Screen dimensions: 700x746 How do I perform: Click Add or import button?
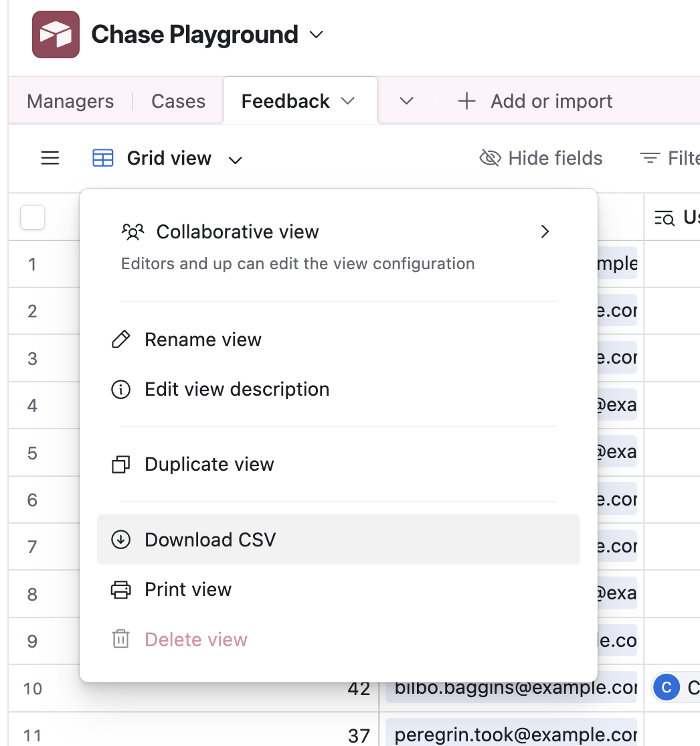535,101
